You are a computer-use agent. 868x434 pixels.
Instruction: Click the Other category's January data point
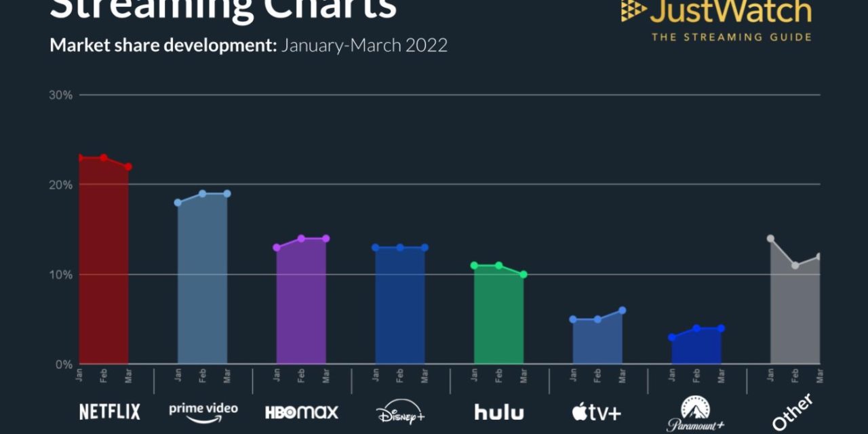pyautogui.click(x=770, y=239)
